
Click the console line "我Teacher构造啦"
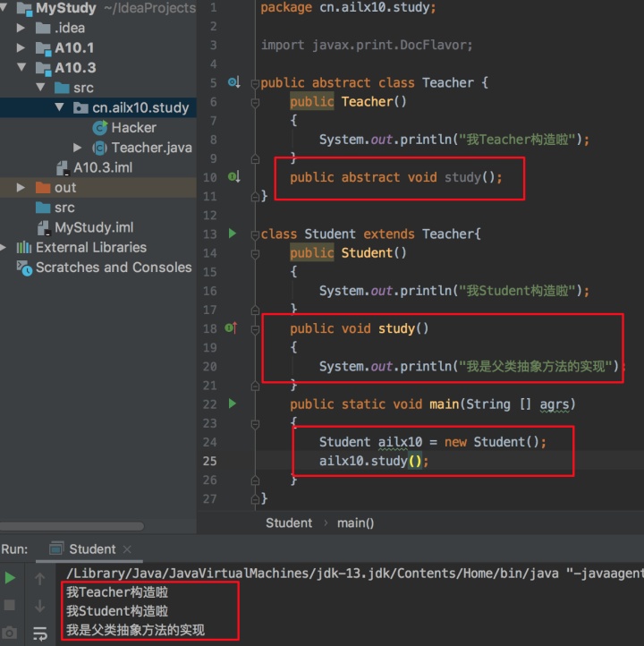117,592
